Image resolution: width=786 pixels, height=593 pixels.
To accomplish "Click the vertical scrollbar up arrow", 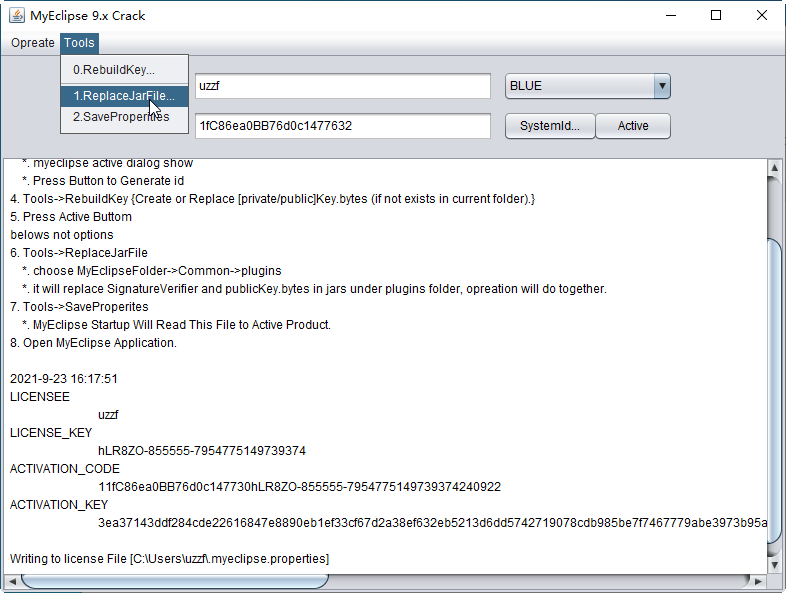I will (x=774, y=167).
